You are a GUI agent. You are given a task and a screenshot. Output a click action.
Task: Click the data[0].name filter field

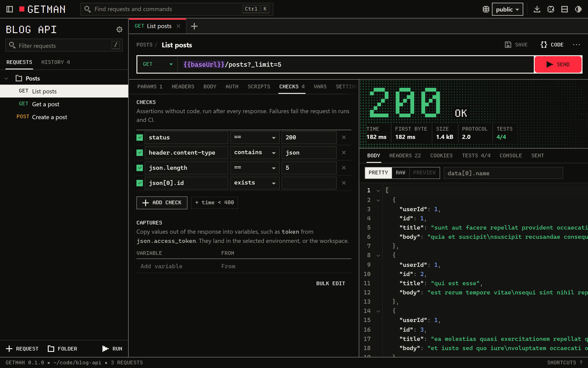pos(503,173)
